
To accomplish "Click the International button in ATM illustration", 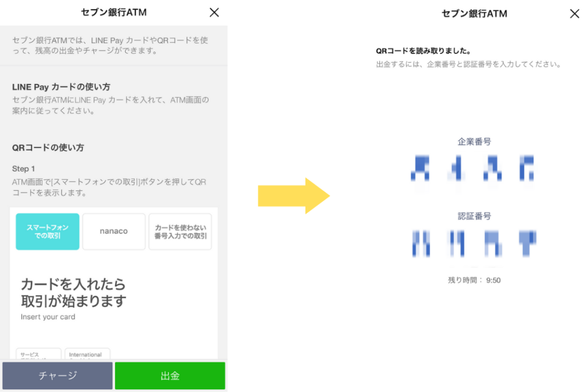I will 87,354.
